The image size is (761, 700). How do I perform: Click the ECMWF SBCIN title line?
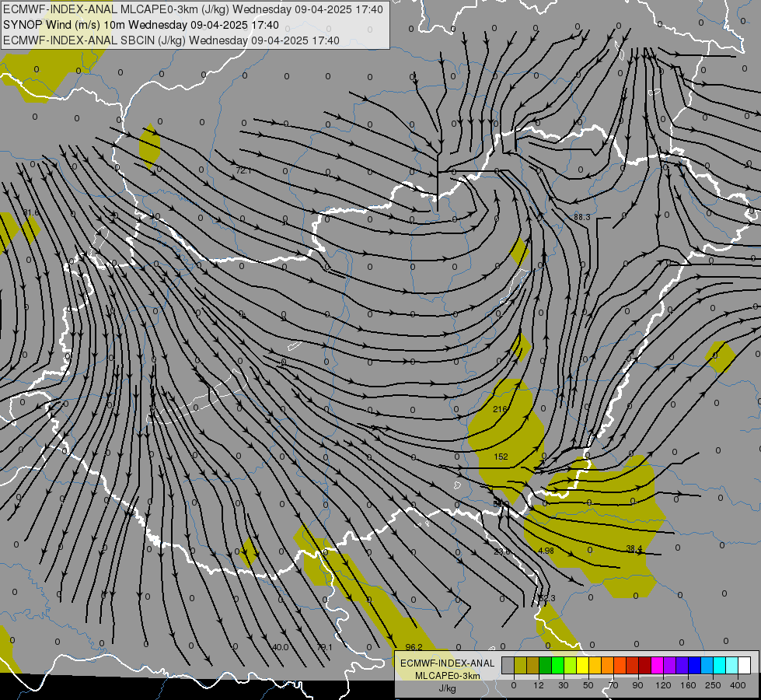[x=171, y=40]
